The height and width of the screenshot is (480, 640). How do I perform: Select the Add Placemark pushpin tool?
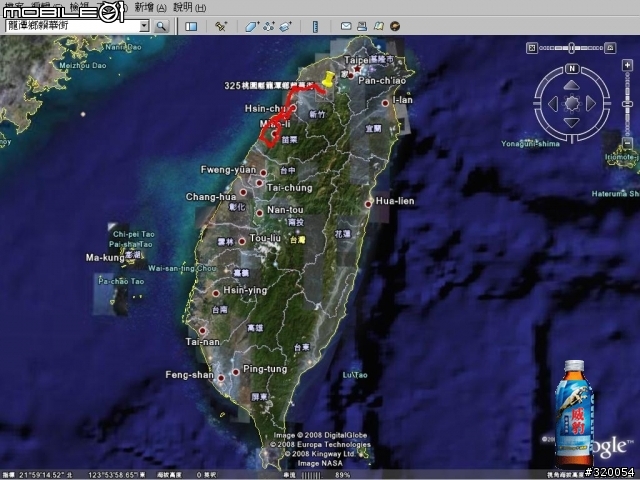click(x=221, y=27)
